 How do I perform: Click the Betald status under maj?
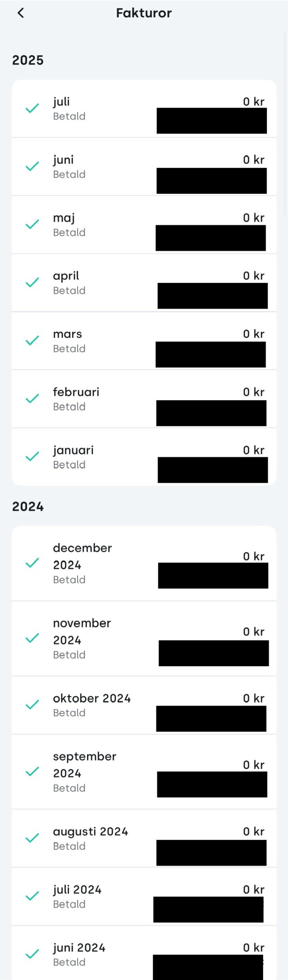click(x=69, y=233)
